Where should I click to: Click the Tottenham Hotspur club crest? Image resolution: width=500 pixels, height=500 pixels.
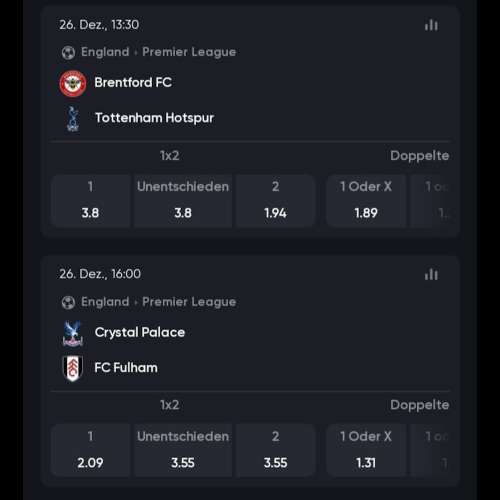pyautogui.click(x=73, y=118)
